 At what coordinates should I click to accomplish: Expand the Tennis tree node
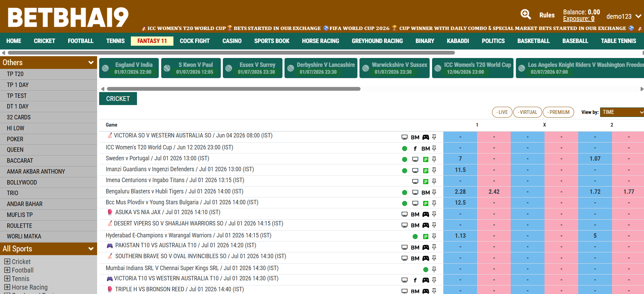[7, 279]
